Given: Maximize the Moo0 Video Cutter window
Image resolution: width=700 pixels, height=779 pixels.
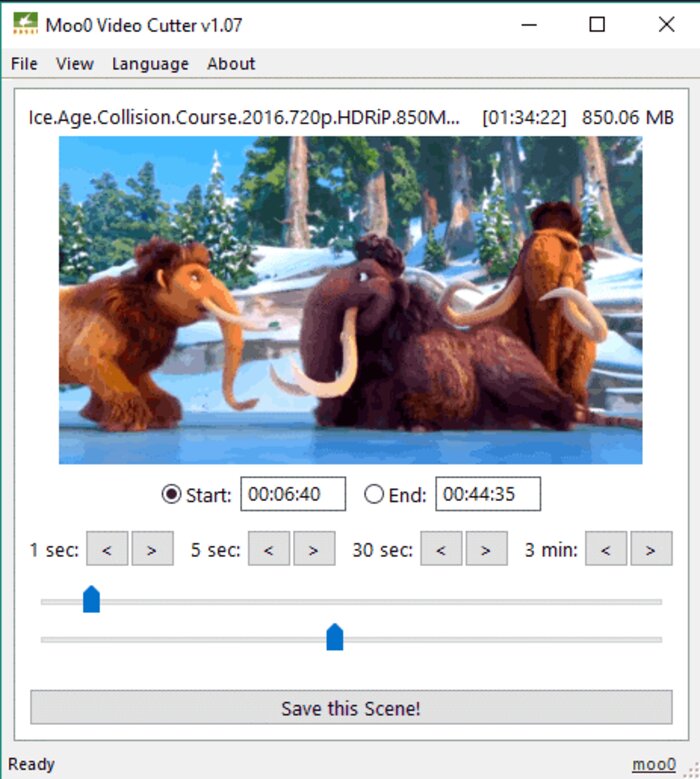Looking at the screenshot, I should click(597, 24).
